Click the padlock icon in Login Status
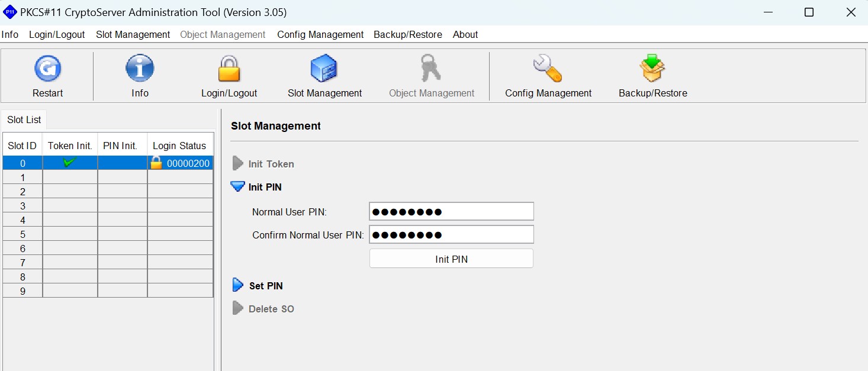The width and height of the screenshot is (868, 371). [156, 163]
